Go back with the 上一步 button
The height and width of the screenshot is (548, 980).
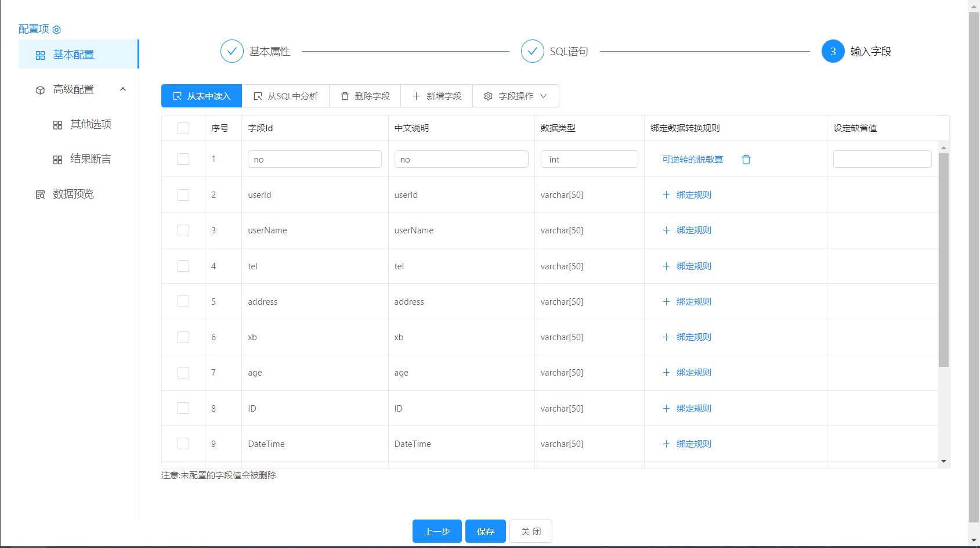[x=437, y=531]
